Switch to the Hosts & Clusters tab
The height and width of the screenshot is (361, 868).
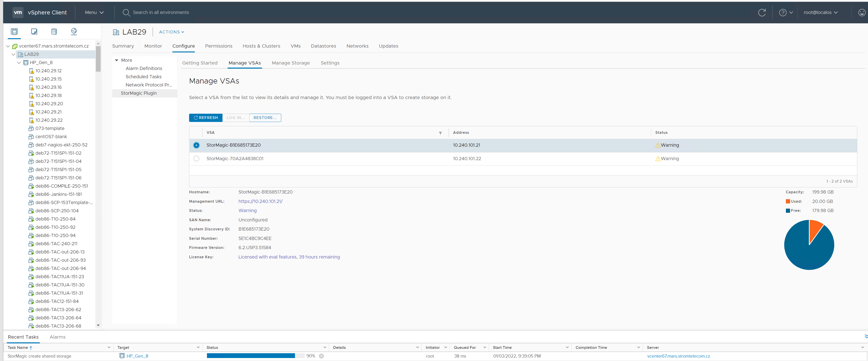(x=261, y=46)
